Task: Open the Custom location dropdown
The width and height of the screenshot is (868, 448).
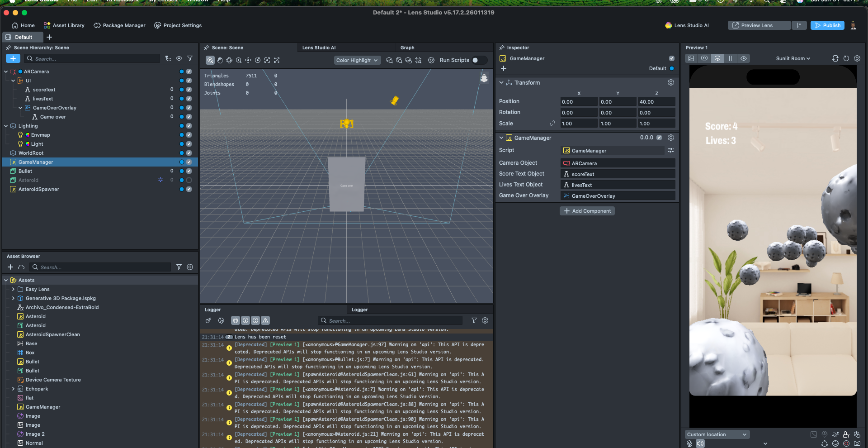Action: click(x=717, y=434)
